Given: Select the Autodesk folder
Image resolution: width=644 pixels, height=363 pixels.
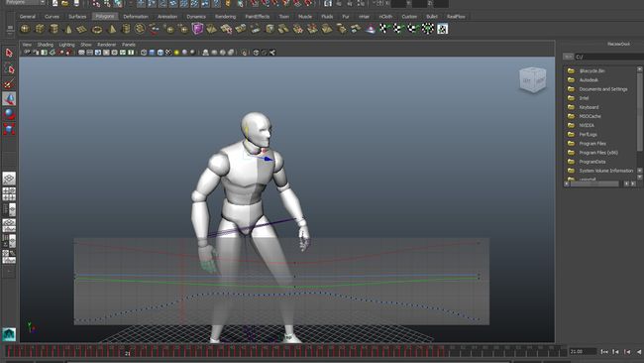Looking at the screenshot, I should pos(589,80).
